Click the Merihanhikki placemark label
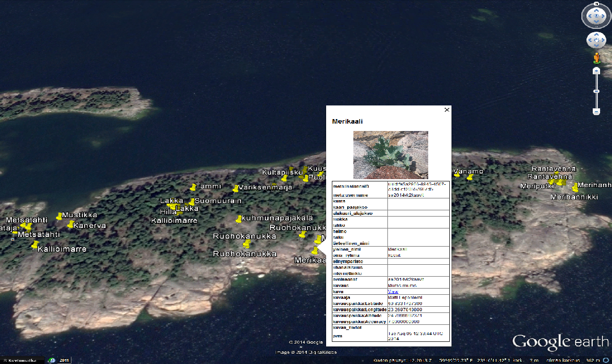 [x=574, y=197]
